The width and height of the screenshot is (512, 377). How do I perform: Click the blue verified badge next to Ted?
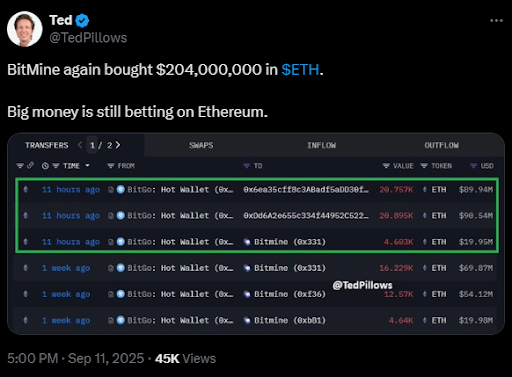tap(82, 21)
